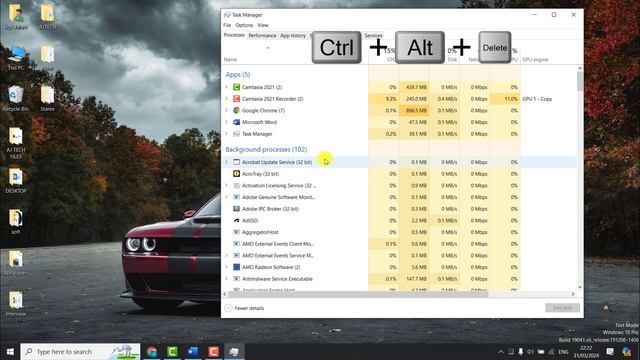Select the Task Manager process icon
The image size is (640, 360).
tap(236, 134)
